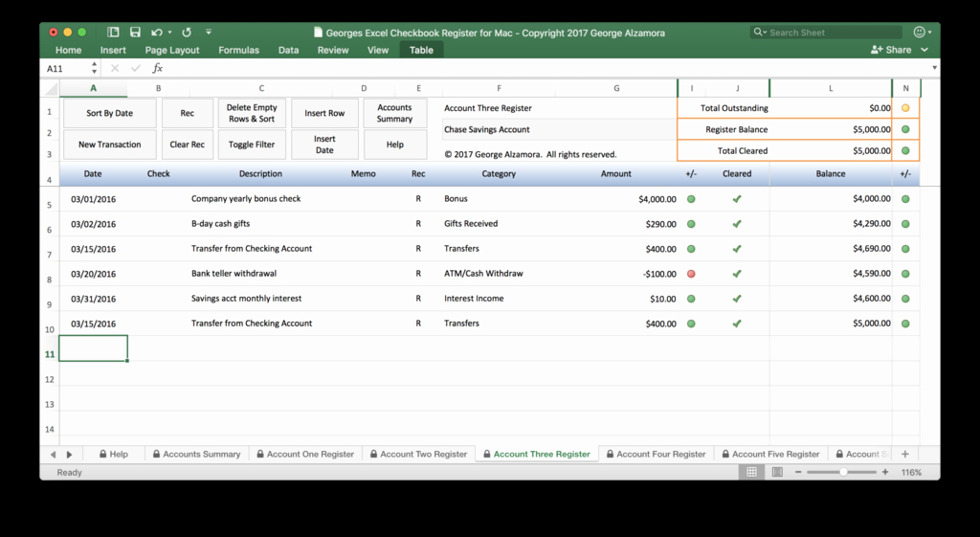The image size is (980, 537).
Task: Click the formula cancel X icon
Action: pyautogui.click(x=115, y=68)
